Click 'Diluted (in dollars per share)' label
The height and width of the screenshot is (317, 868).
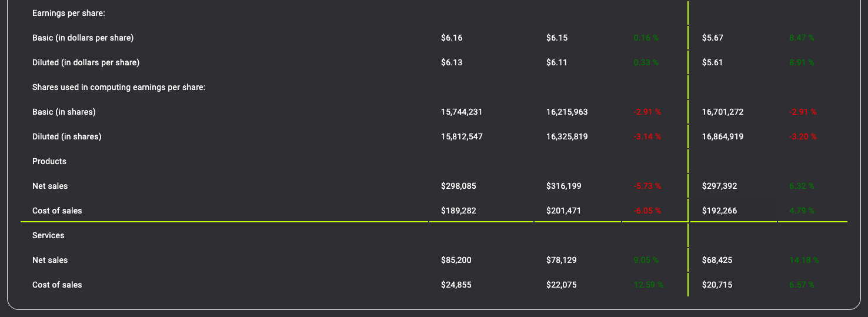(86, 62)
